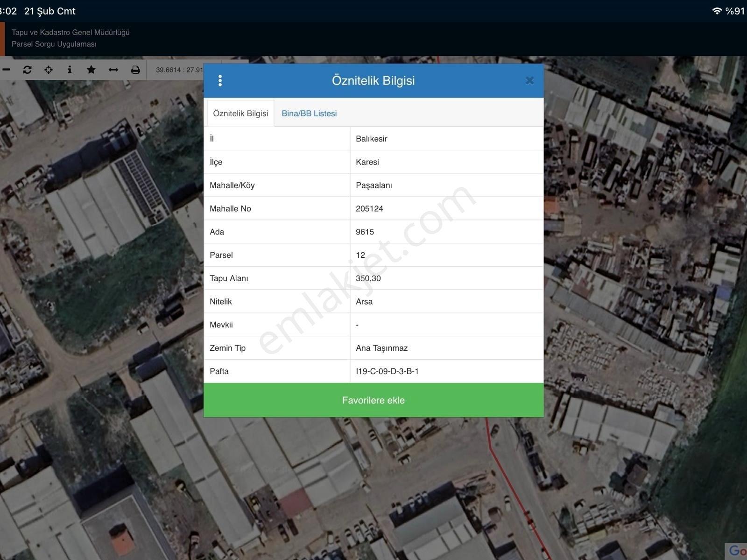747x560 pixels.
Task: Click the info 'i' toolbar icon
Action: coord(70,70)
